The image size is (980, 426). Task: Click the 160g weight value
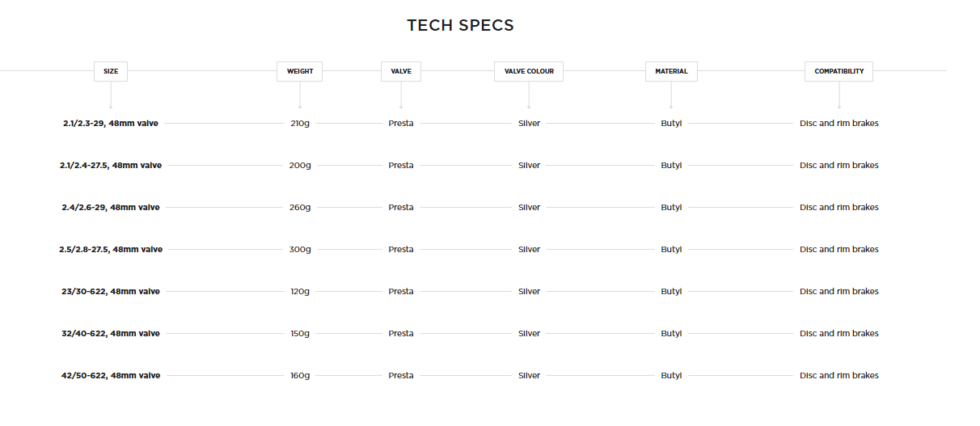(x=300, y=376)
